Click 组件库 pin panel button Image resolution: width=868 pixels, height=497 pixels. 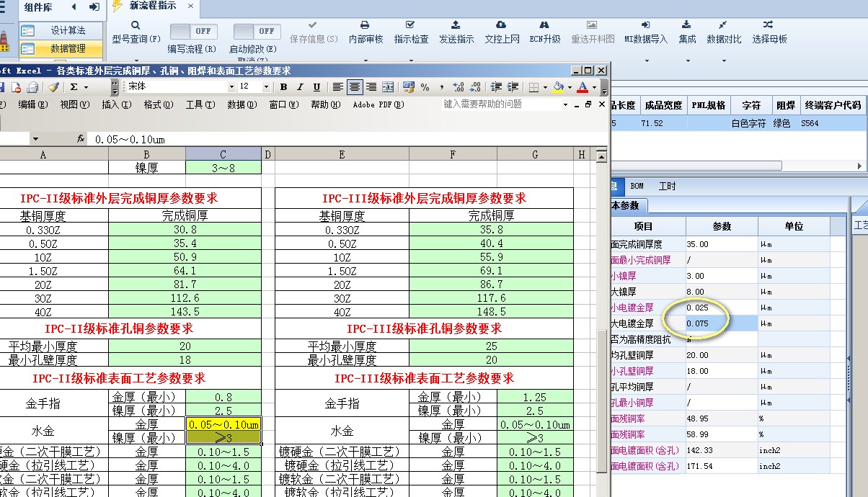click(x=94, y=6)
